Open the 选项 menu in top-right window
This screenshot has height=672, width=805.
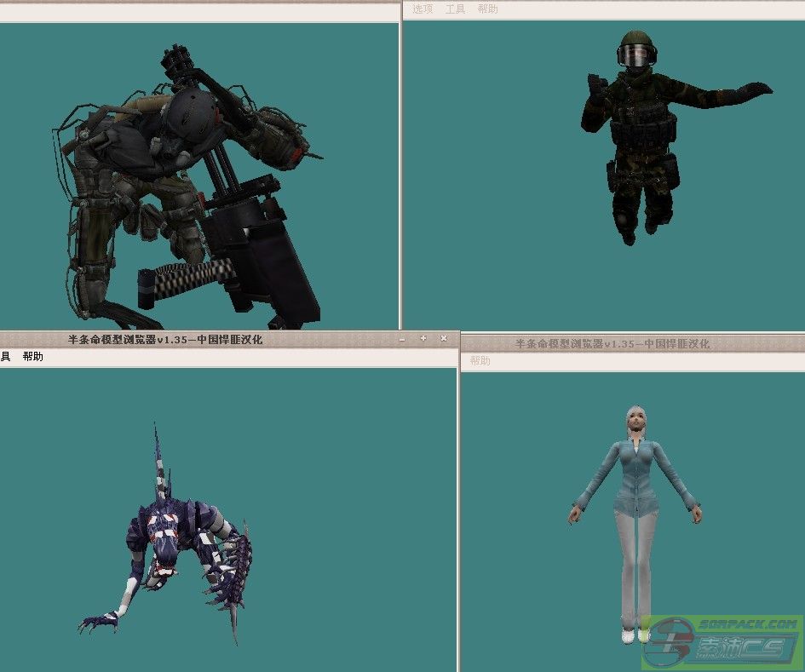tap(423, 9)
